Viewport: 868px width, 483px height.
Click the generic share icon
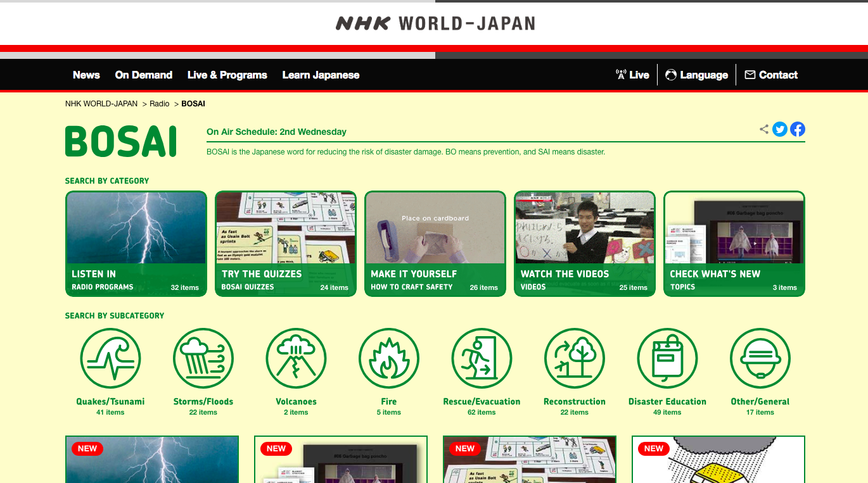coord(764,129)
